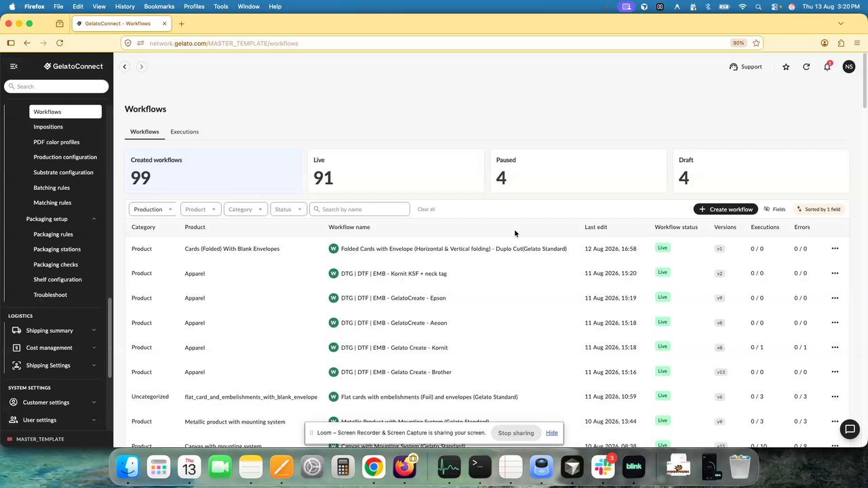Open the Status filter dropdown

[x=288, y=209]
